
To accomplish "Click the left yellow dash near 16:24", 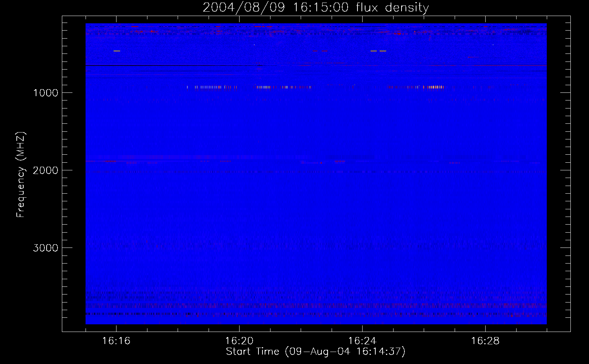I will pyautogui.click(x=373, y=51).
